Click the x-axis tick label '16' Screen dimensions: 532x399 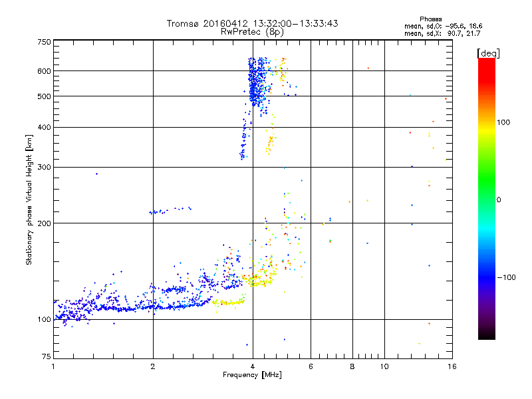click(x=452, y=366)
